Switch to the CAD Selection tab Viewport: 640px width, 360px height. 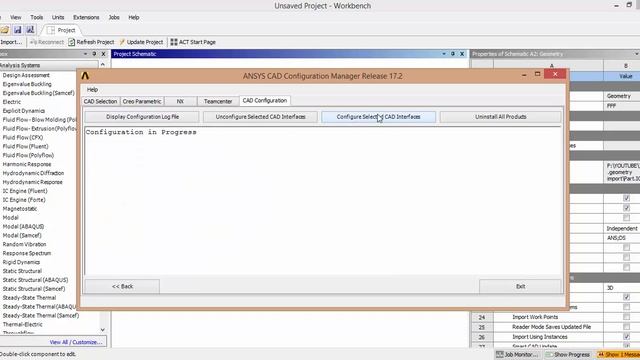coord(100,101)
